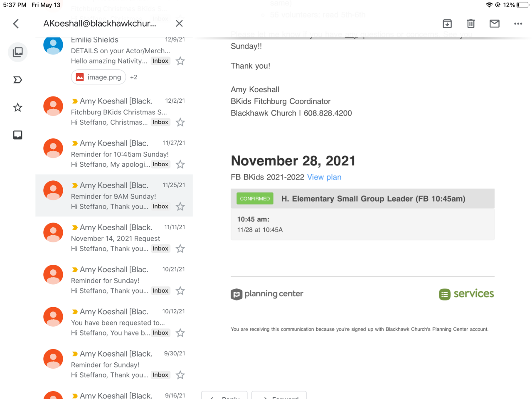Archive the open email
The height and width of the screenshot is (399, 532).
click(x=447, y=24)
